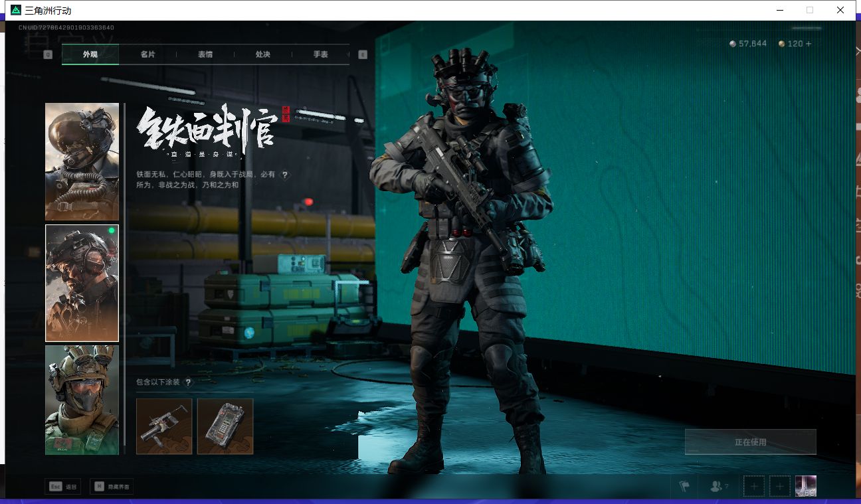
Task: Click the silver currency 57,844 icon
Action: [x=733, y=44]
